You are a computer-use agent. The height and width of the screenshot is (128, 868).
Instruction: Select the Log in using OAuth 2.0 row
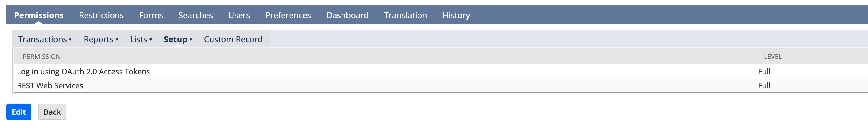click(x=441, y=71)
